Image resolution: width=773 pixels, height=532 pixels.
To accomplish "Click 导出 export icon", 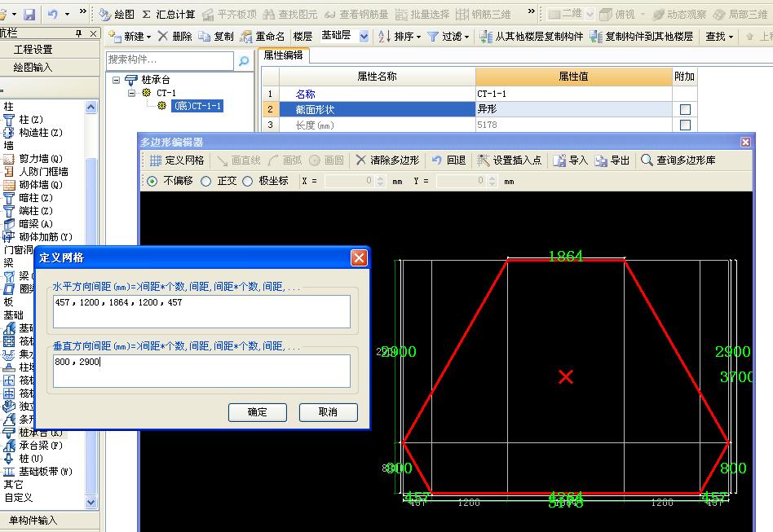I will 600,160.
